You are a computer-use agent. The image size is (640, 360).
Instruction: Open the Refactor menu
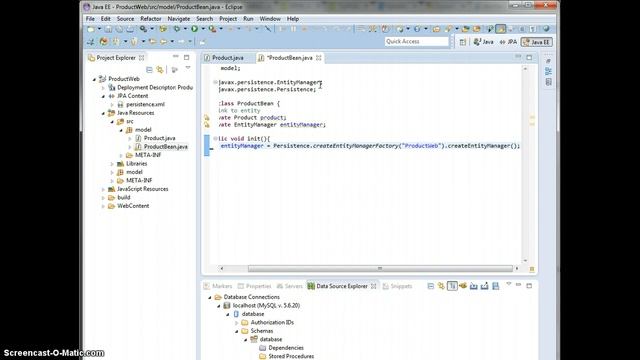click(151, 19)
